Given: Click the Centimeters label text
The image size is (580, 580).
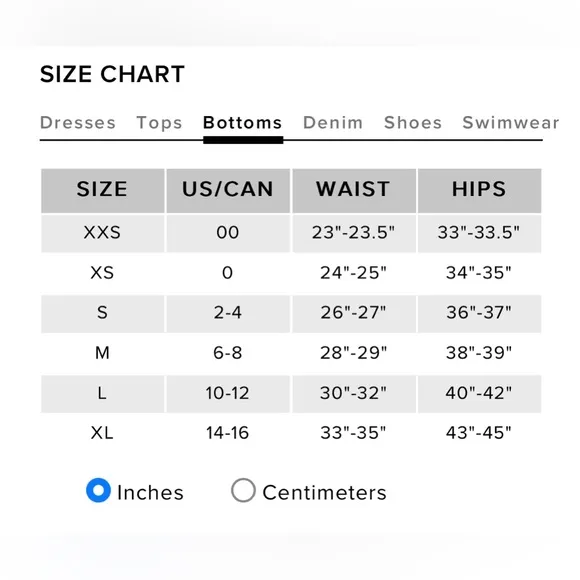Looking at the screenshot, I should point(324,493).
